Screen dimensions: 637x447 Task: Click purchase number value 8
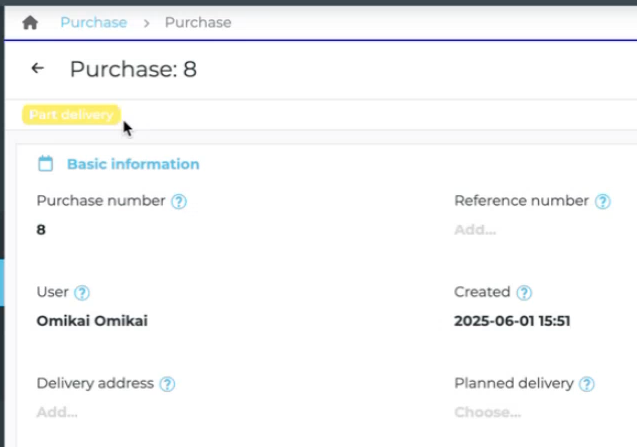tap(41, 230)
